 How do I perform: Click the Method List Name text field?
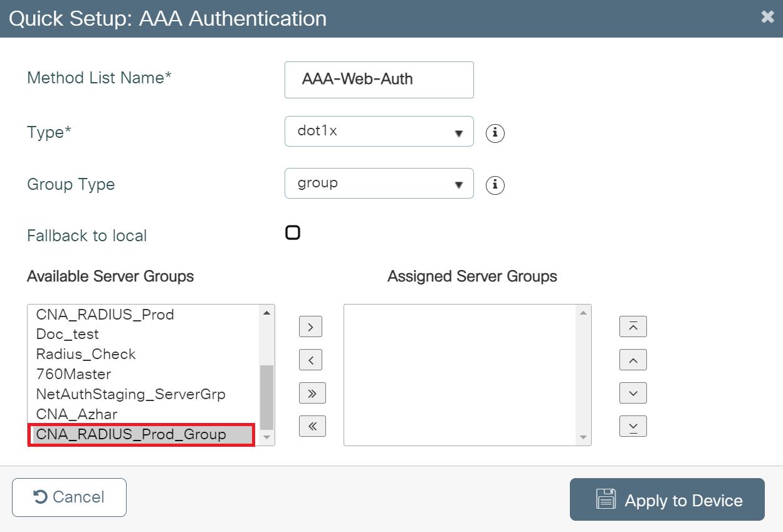pos(379,80)
